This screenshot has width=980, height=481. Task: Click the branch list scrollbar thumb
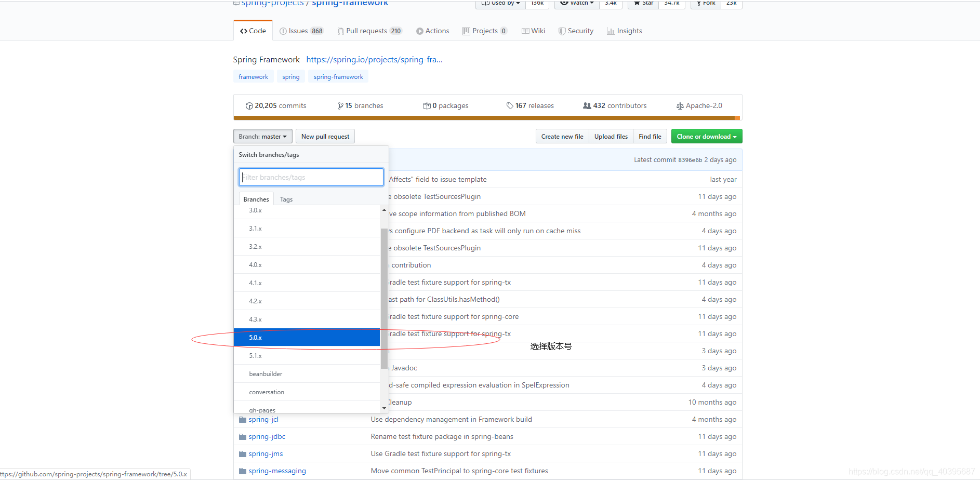pos(385,299)
